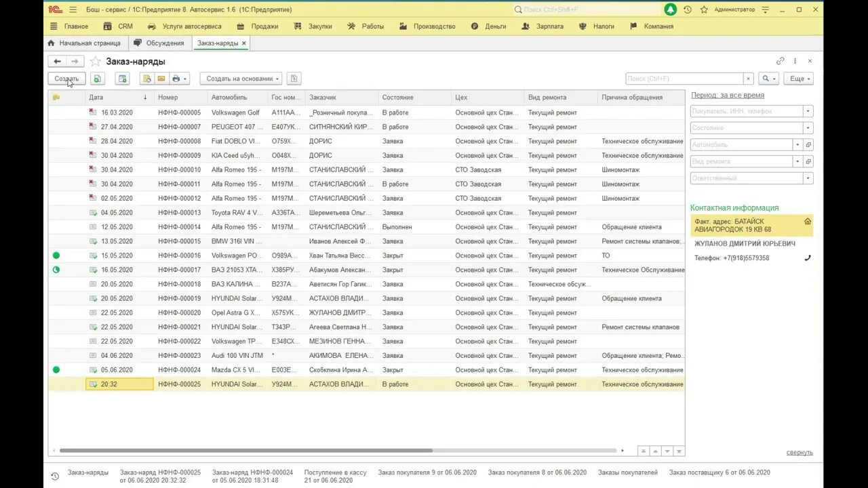
Task: Go forward with the right arrow button
Action: [75, 62]
